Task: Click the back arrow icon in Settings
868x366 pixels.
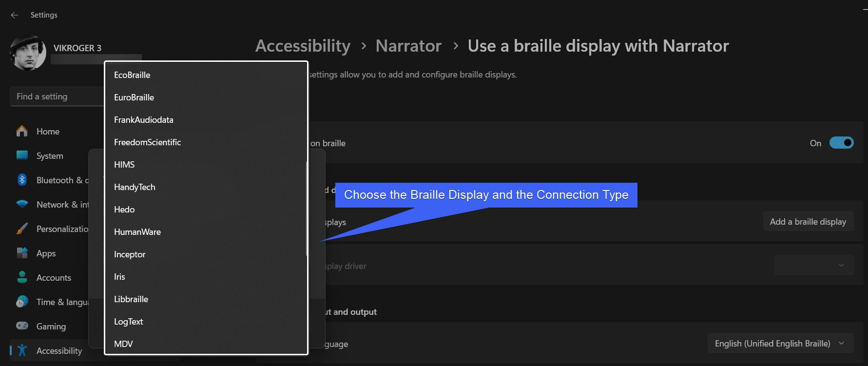Action: (15, 15)
